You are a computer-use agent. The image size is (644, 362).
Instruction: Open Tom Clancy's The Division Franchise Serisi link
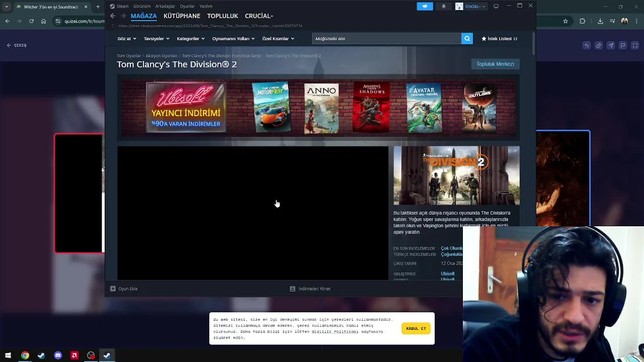(221, 56)
